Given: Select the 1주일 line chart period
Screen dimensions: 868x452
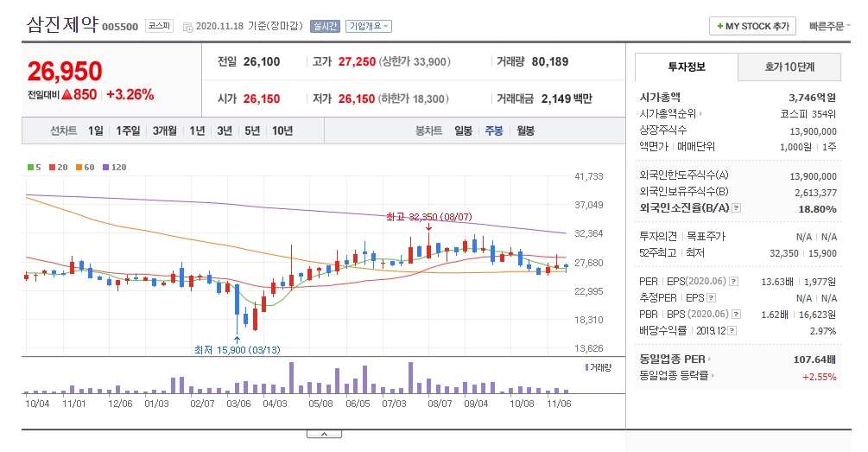Looking at the screenshot, I should click(128, 131).
